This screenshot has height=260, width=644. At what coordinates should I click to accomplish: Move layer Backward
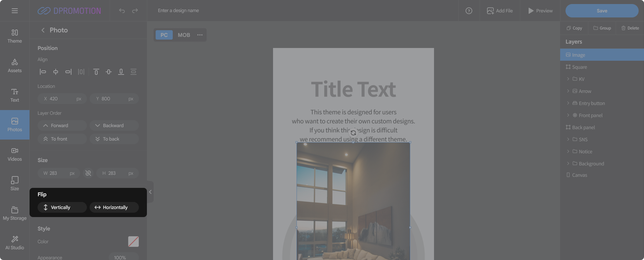[x=114, y=125]
